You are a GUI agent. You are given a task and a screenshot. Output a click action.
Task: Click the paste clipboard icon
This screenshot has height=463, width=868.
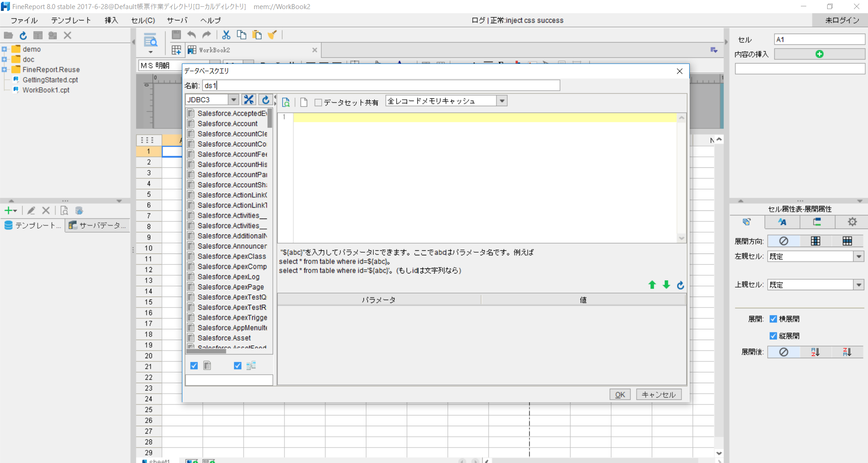pyautogui.click(x=257, y=35)
